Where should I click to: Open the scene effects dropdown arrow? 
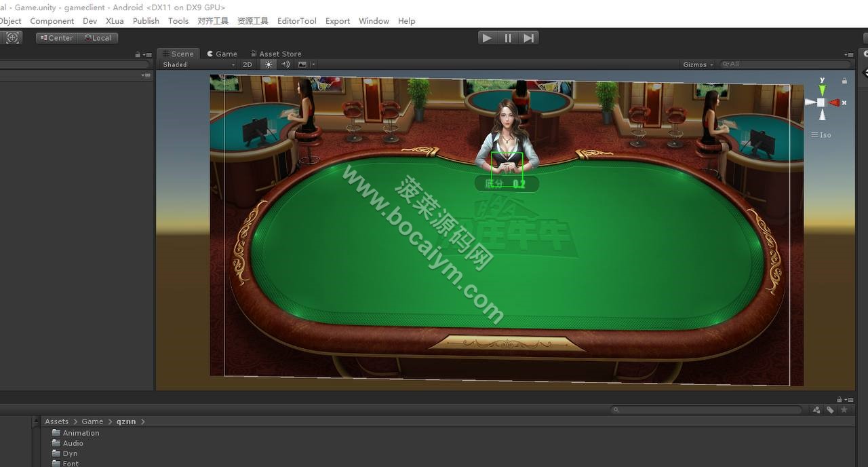[313, 64]
